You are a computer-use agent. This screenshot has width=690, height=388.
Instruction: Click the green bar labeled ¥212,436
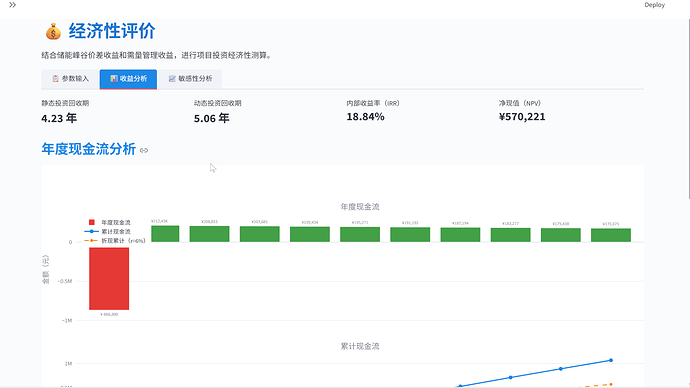coord(165,234)
